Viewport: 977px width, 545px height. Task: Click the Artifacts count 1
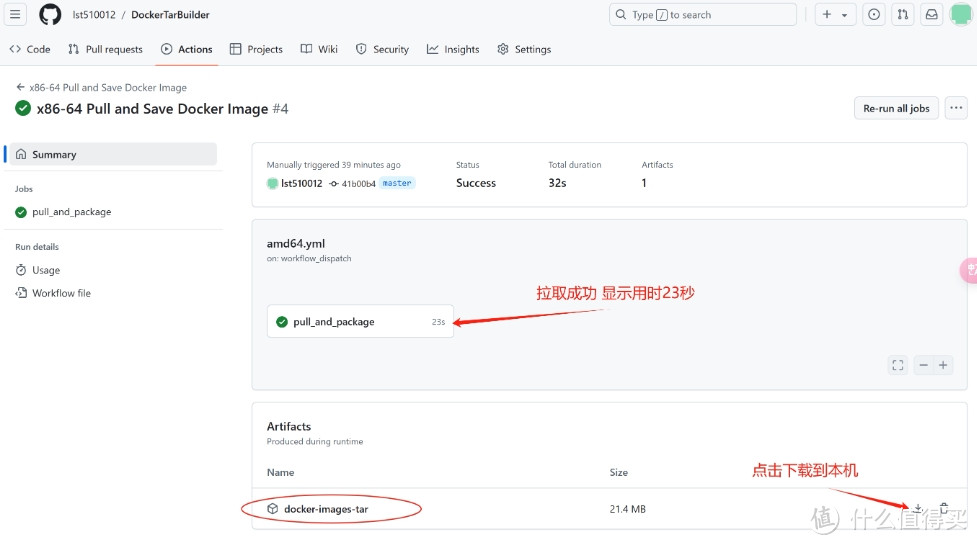(644, 183)
